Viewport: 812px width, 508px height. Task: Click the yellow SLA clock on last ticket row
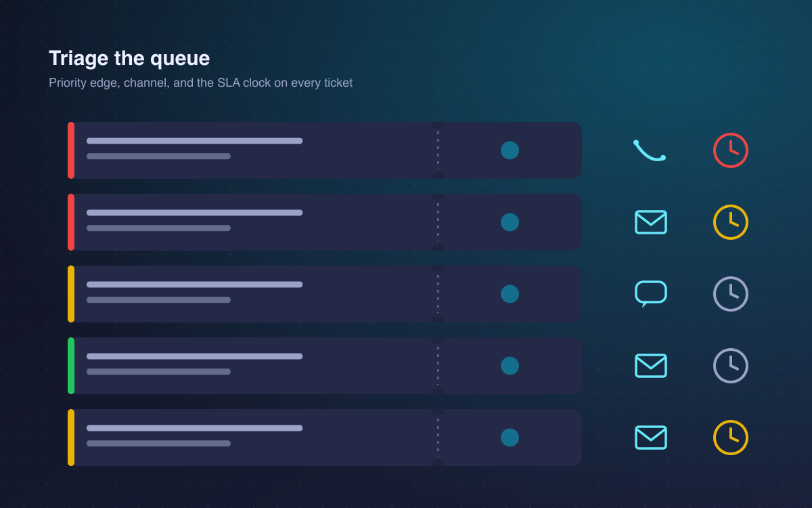coord(731,438)
